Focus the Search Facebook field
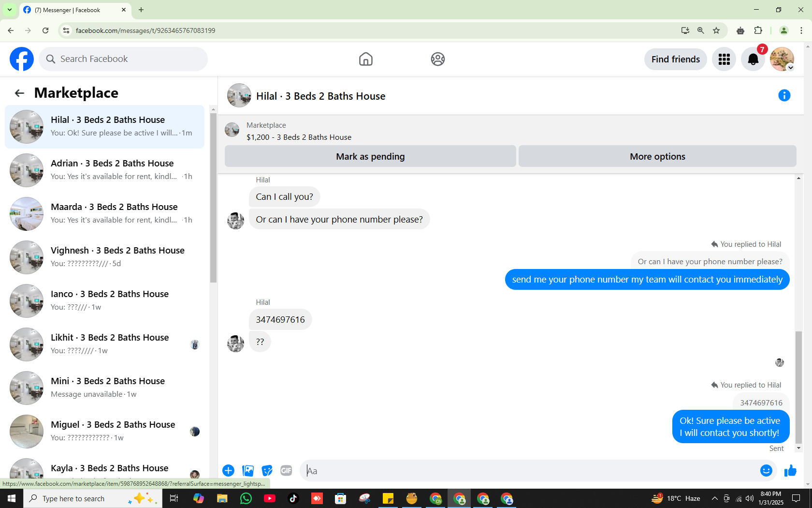 [123, 59]
